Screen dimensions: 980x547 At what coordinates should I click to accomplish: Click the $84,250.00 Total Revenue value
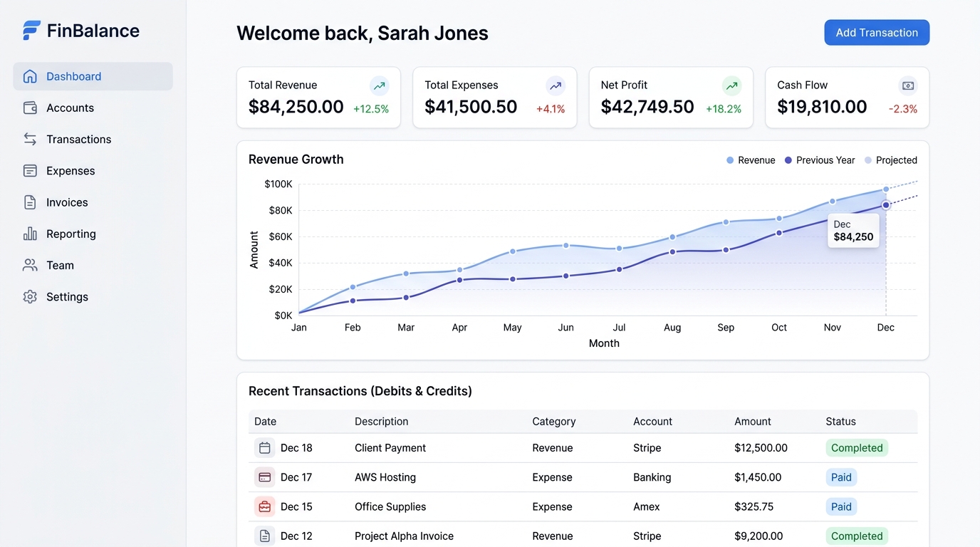pyautogui.click(x=296, y=107)
